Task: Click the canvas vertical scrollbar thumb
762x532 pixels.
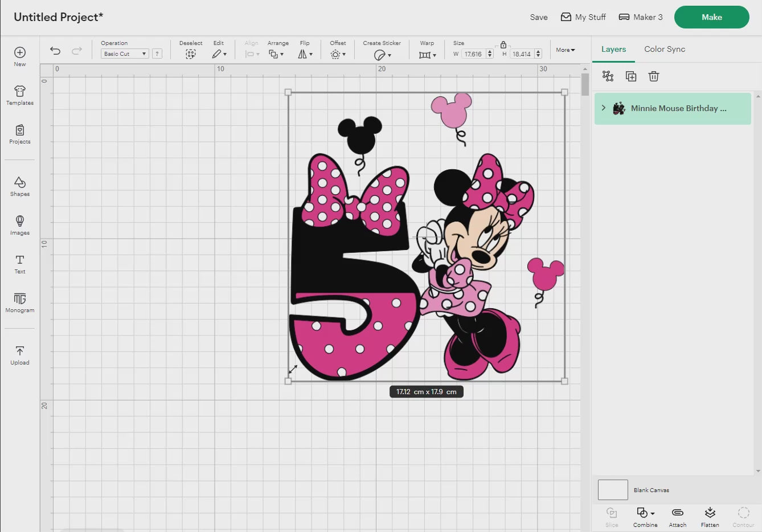Action: pos(585,84)
